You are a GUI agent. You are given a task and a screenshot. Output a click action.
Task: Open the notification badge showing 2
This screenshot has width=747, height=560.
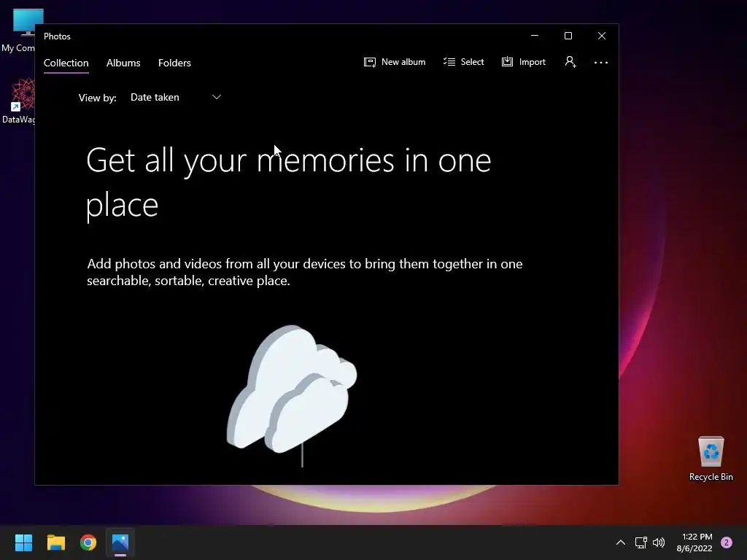point(727,542)
